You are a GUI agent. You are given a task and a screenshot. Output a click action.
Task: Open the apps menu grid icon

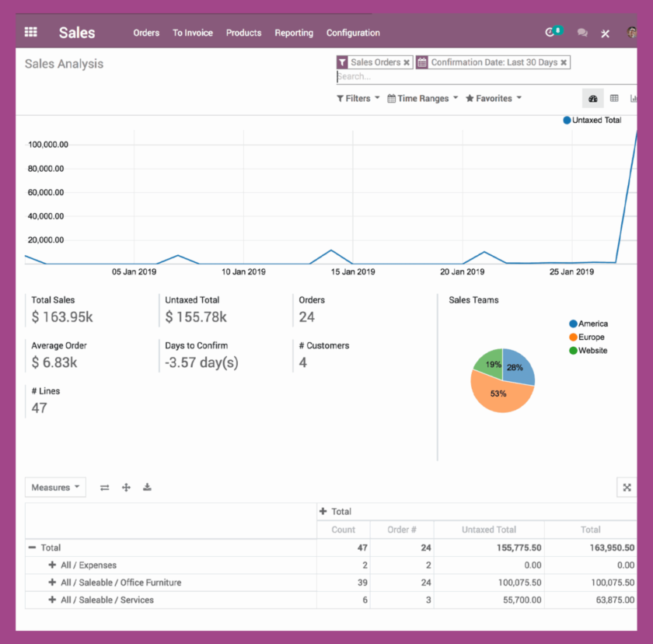[30, 32]
